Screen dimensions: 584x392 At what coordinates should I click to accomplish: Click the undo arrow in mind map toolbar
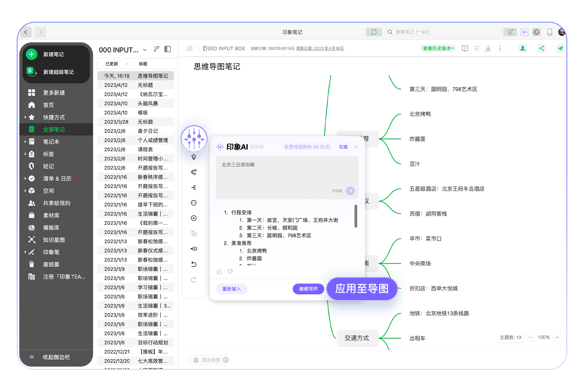tap(194, 264)
